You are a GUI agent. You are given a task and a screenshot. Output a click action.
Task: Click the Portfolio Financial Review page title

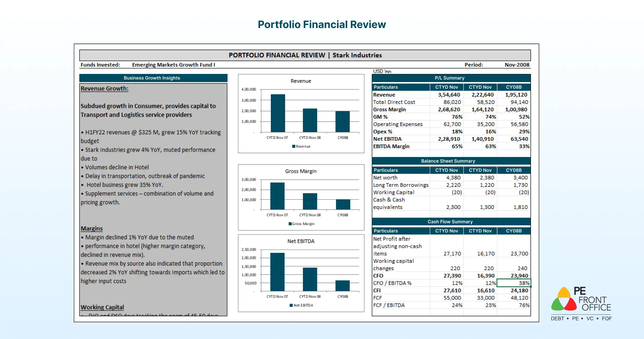click(x=322, y=24)
